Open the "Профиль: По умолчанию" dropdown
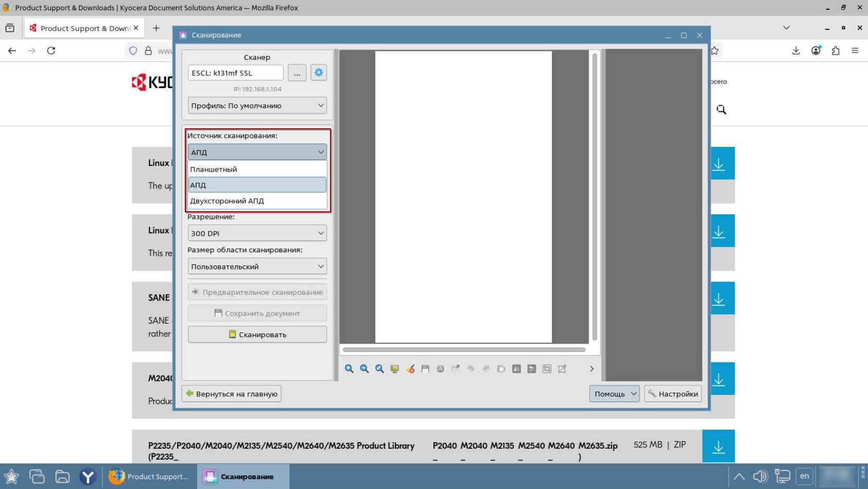This screenshot has height=489, width=868. [257, 106]
